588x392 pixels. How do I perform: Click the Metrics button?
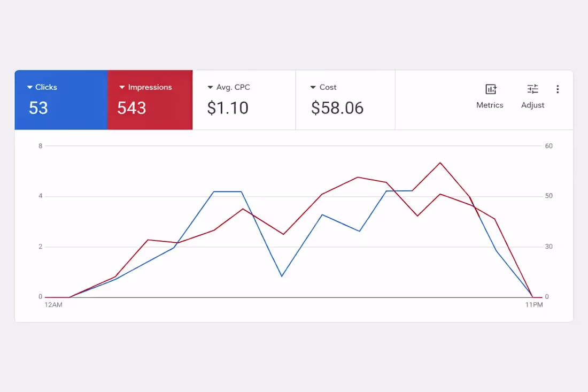point(490,96)
